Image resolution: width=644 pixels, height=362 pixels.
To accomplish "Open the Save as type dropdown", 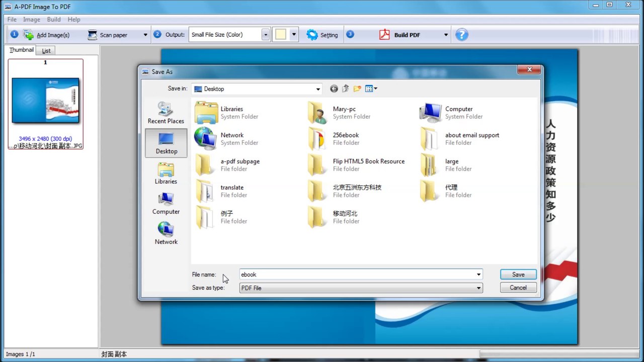I will click(x=361, y=288).
